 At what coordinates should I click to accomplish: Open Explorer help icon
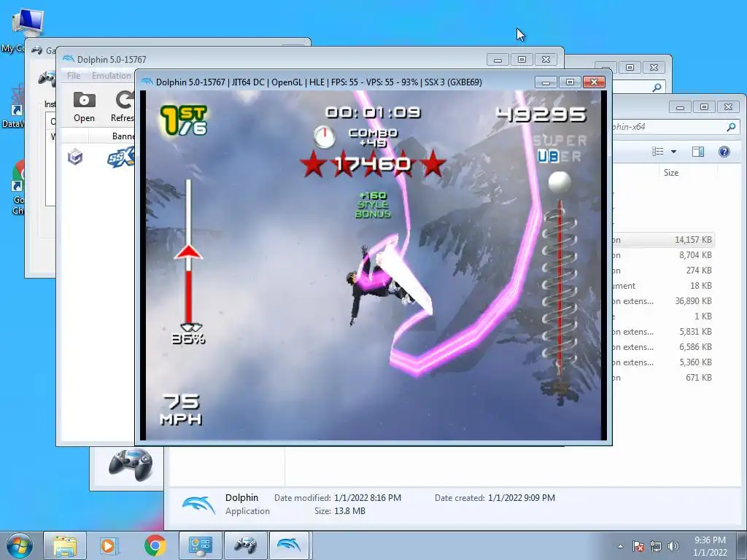(x=724, y=152)
